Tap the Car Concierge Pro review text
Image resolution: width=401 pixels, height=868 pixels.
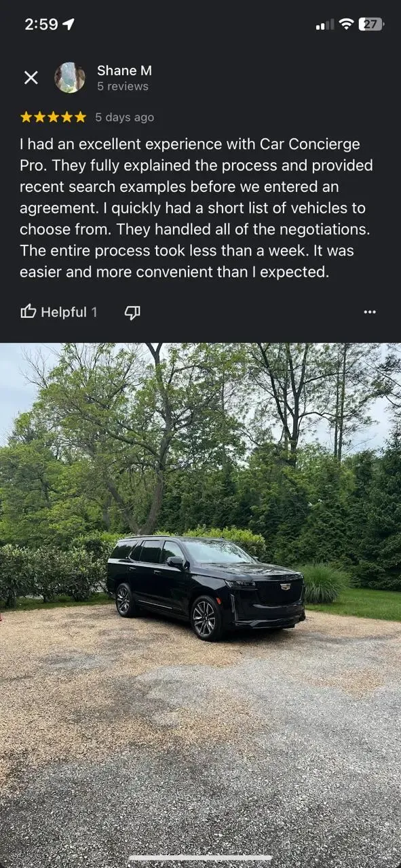pyautogui.click(x=196, y=209)
